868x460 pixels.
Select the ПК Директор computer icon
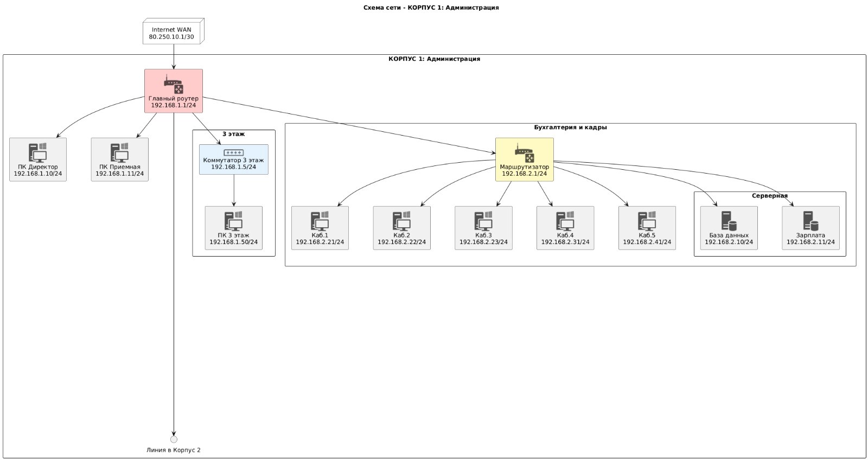[38, 152]
